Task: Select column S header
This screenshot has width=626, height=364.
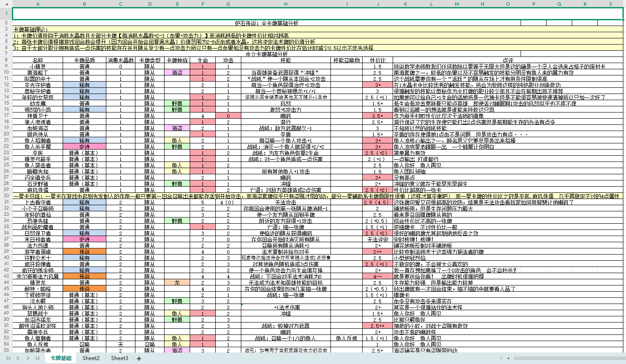Action: (x=611, y=4)
